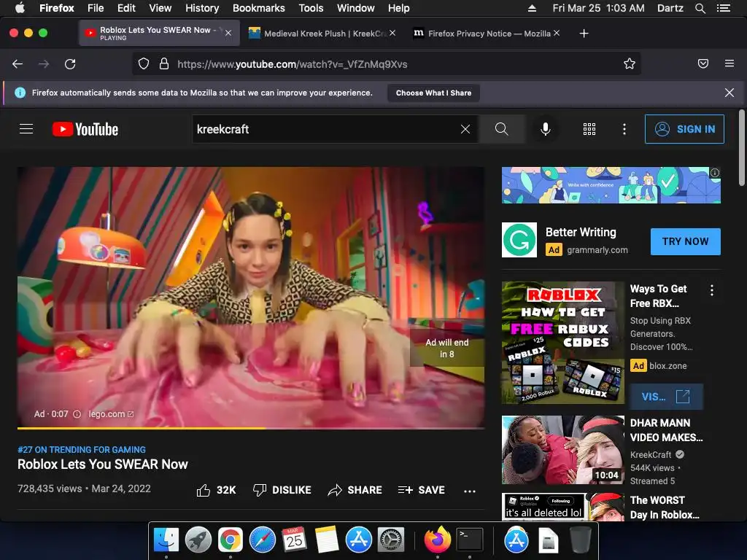Visit blox.zone ad site button

666,397
